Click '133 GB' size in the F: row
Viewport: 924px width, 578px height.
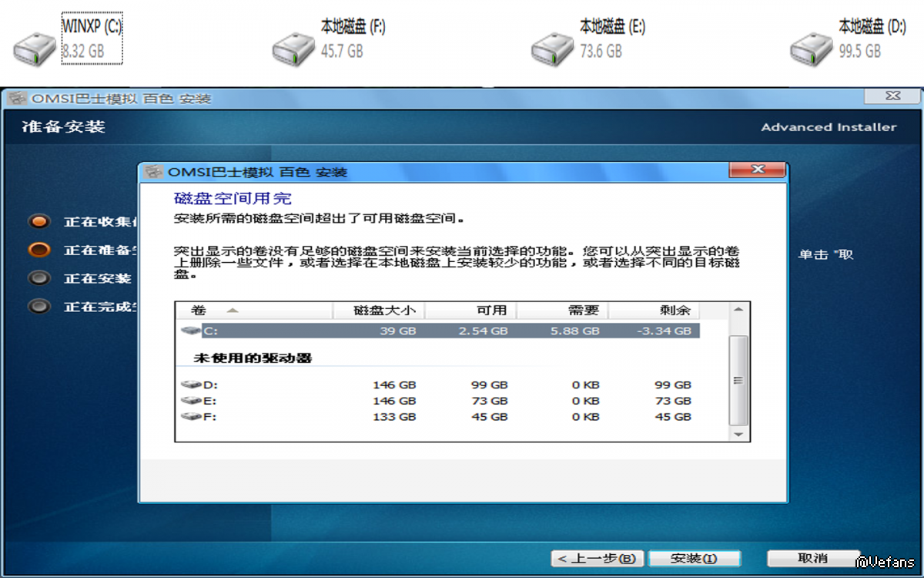pyautogui.click(x=394, y=416)
